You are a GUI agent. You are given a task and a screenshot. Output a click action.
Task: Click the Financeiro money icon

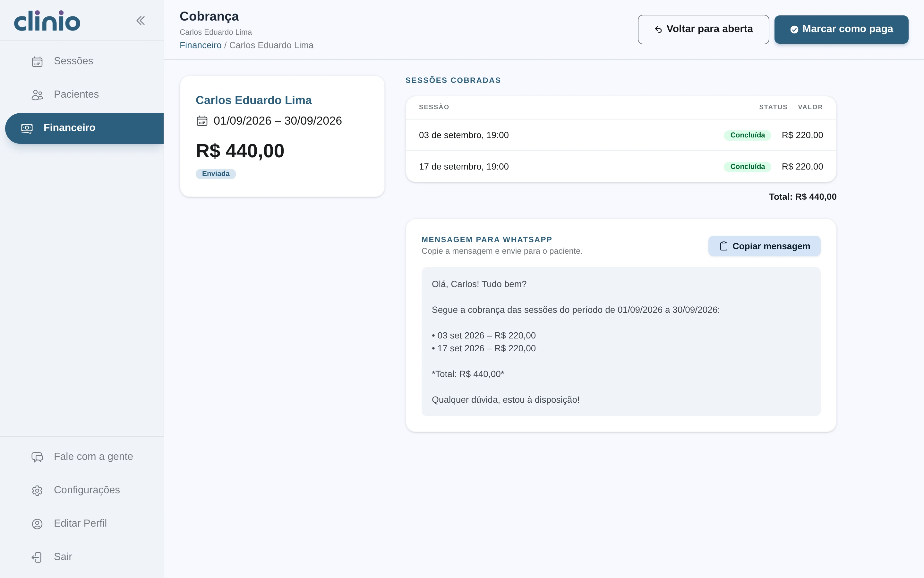tap(27, 128)
